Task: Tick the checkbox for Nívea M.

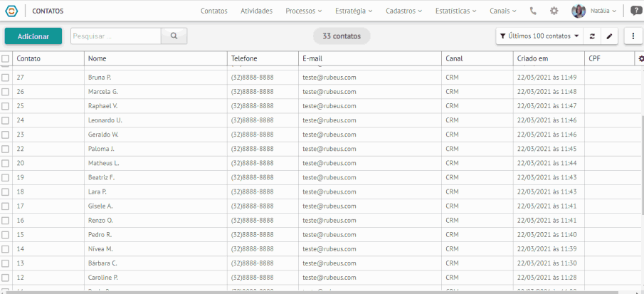Action: [5, 249]
